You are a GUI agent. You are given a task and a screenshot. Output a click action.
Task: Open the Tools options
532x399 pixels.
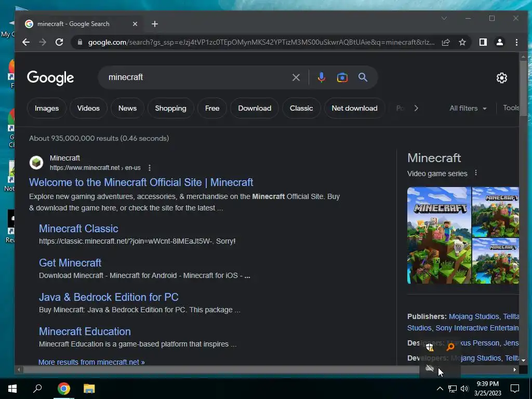pyautogui.click(x=511, y=108)
